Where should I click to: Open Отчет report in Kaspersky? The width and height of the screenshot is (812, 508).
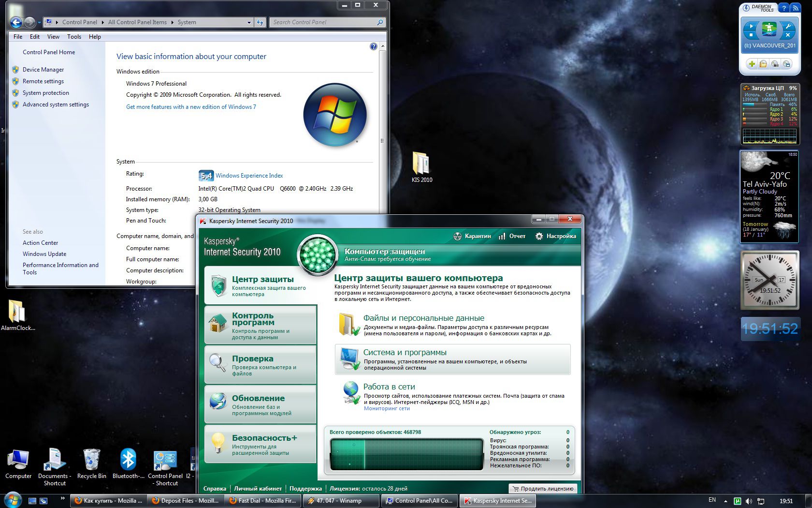click(x=512, y=236)
